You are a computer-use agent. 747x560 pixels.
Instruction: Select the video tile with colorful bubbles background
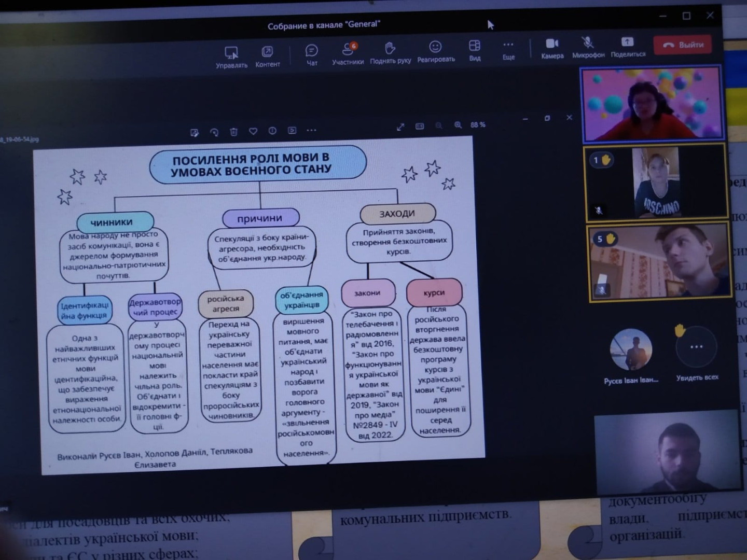(653, 104)
